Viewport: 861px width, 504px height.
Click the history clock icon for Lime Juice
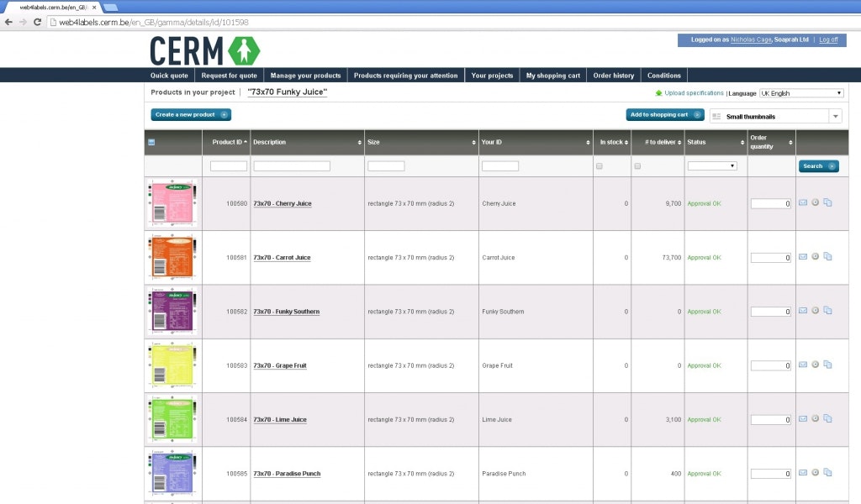click(x=815, y=418)
